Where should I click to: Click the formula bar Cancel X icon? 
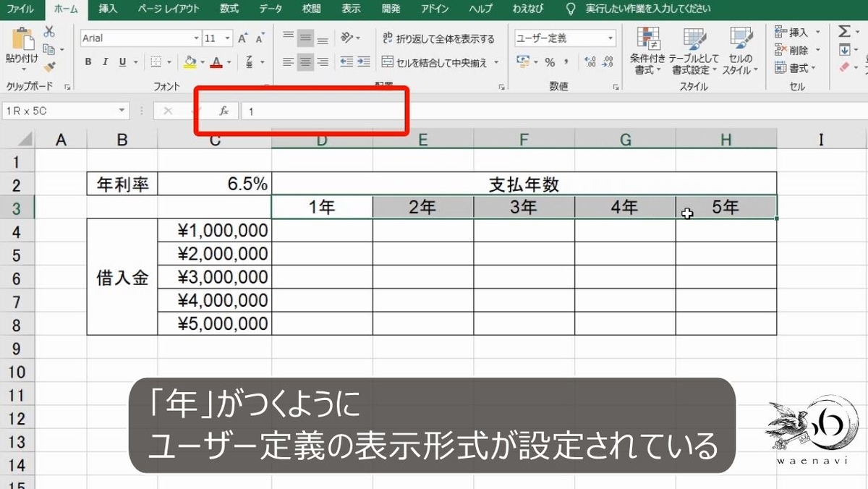point(168,111)
